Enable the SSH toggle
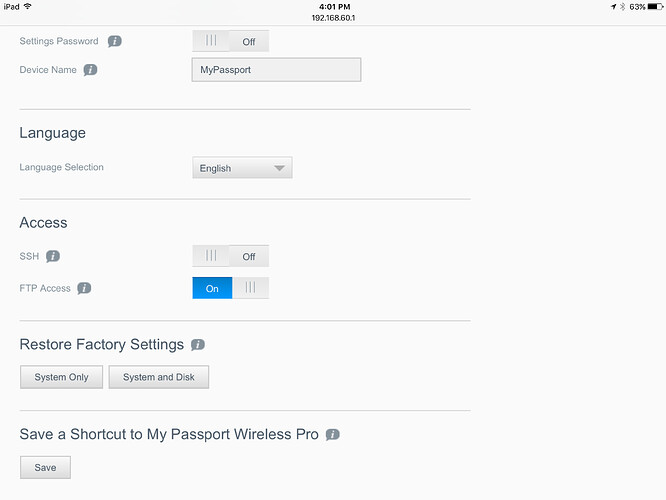The height and width of the screenshot is (500, 666). click(x=230, y=256)
